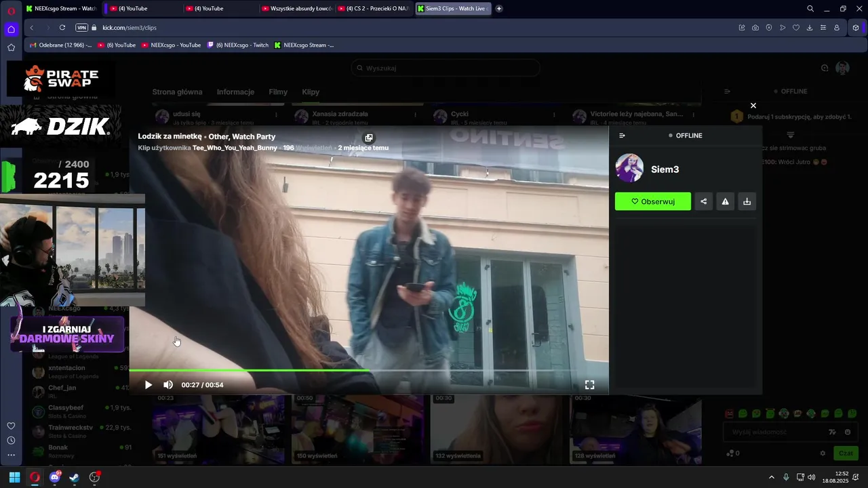Open the taskbar volume speaker icon
Image resolution: width=868 pixels, height=488 pixels.
[812, 477]
